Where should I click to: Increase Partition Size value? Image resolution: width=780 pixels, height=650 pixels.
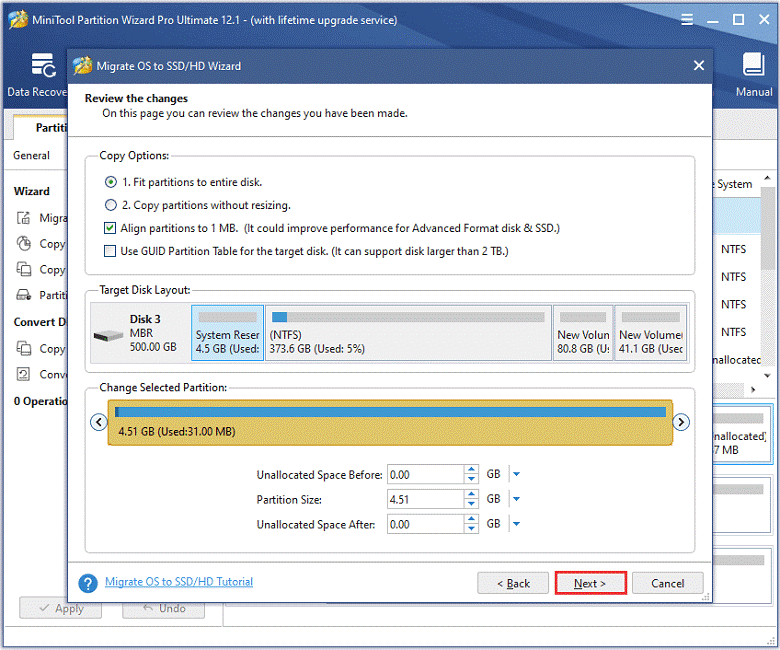[471, 494]
